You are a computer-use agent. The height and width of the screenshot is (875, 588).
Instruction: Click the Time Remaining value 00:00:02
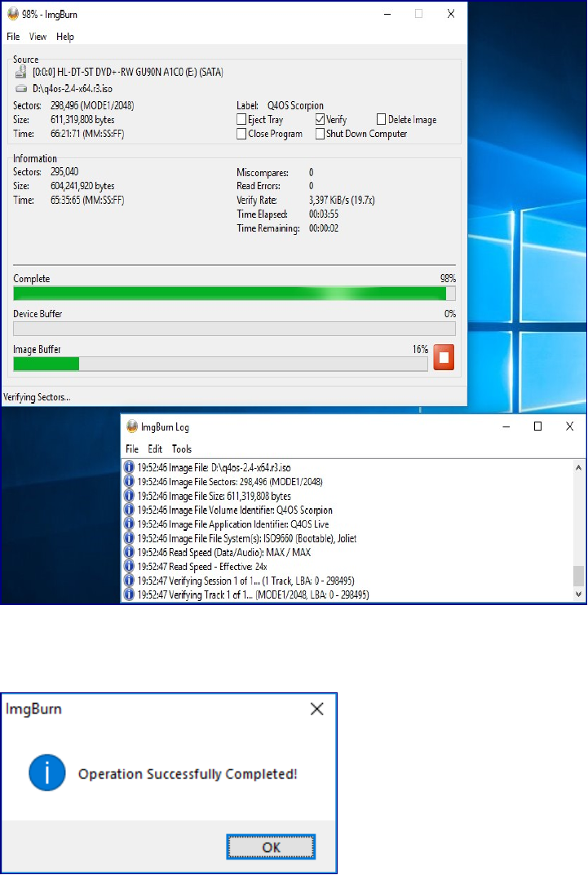click(324, 228)
